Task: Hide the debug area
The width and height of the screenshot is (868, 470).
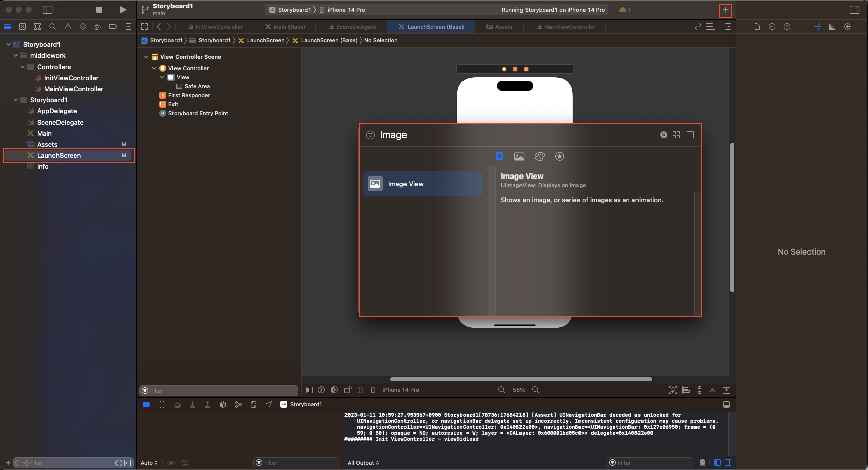Action: pos(726,404)
